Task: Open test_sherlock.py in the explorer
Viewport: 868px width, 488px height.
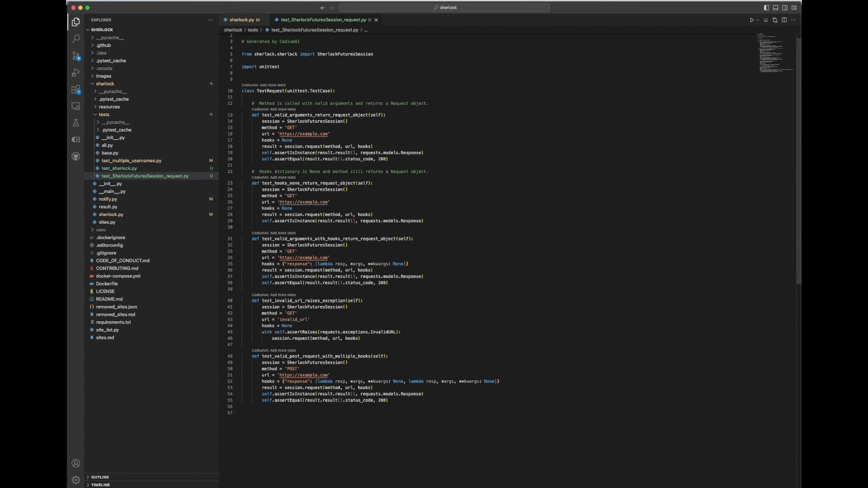Action: (119, 169)
